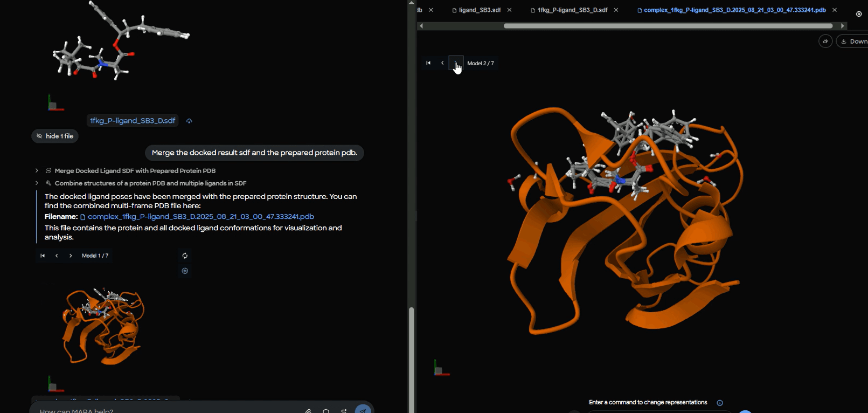Close the partially hidden leftmost tab
This screenshot has height=413, width=868.
pyautogui.click(x=431, y=10)
